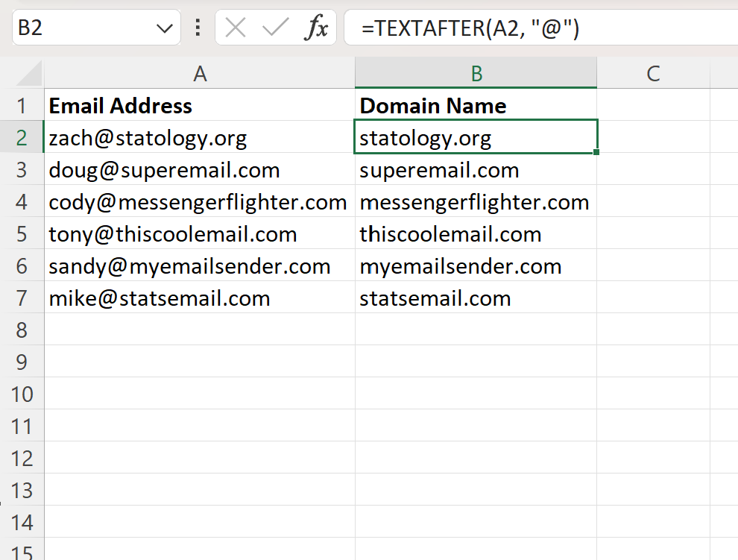Select row 11 header
This screenshot has width=738, height=560.
(22, 425)
